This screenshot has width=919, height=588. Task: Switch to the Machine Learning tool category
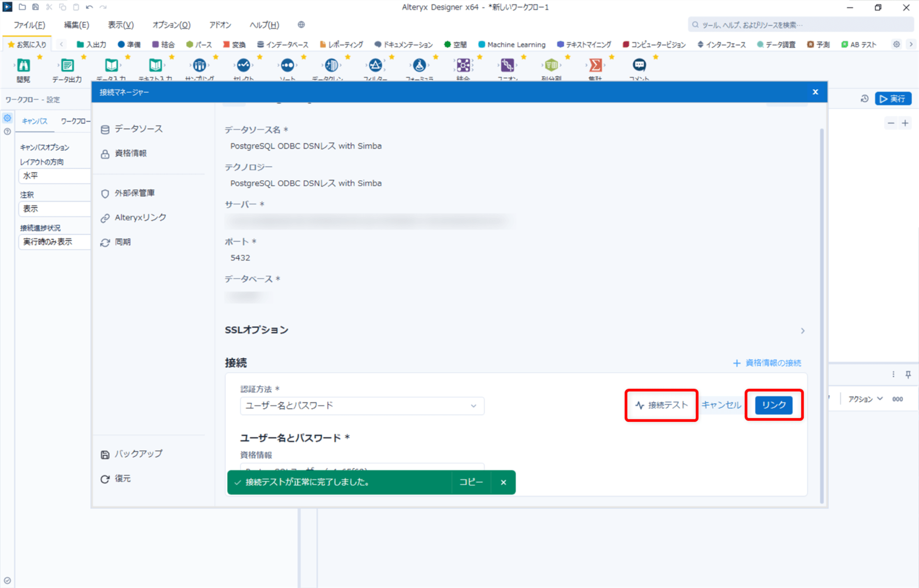(x=512, y=45)
